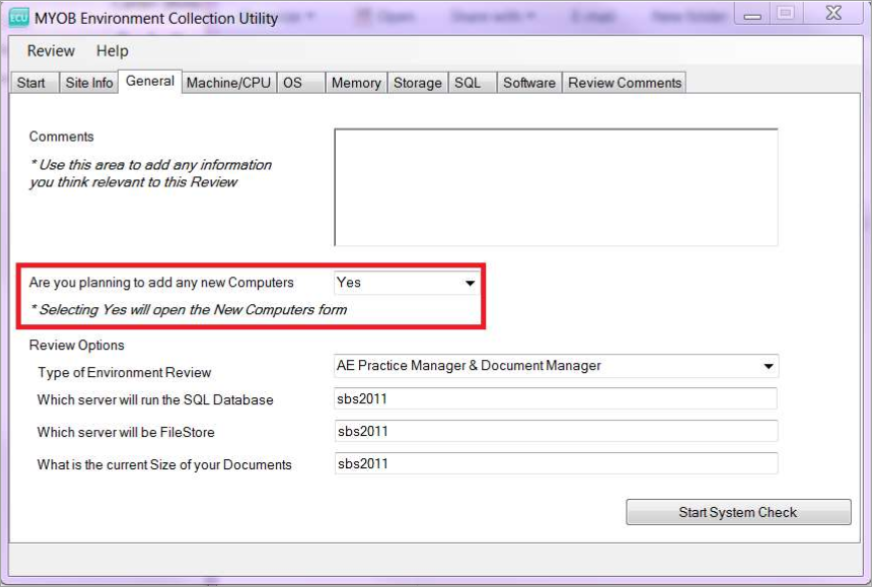Screen dimensions: 872x587
Task: Focus the current Size of Documents field
Action: (x=555, y=464)
